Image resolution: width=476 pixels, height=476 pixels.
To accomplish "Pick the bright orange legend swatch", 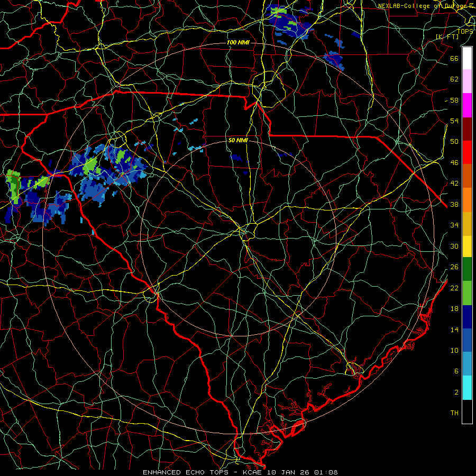I will pyautogui.click(x=467, y=200).
